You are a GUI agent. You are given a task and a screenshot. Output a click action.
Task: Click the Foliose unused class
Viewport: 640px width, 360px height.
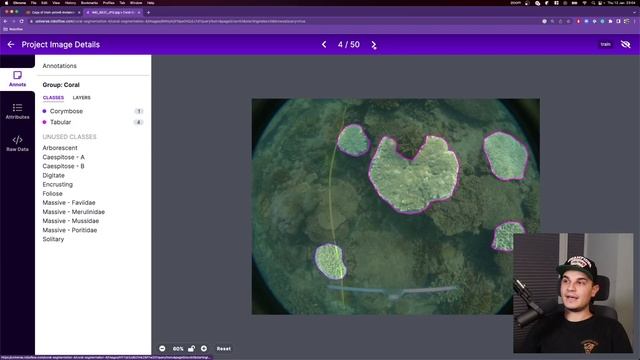53,193
